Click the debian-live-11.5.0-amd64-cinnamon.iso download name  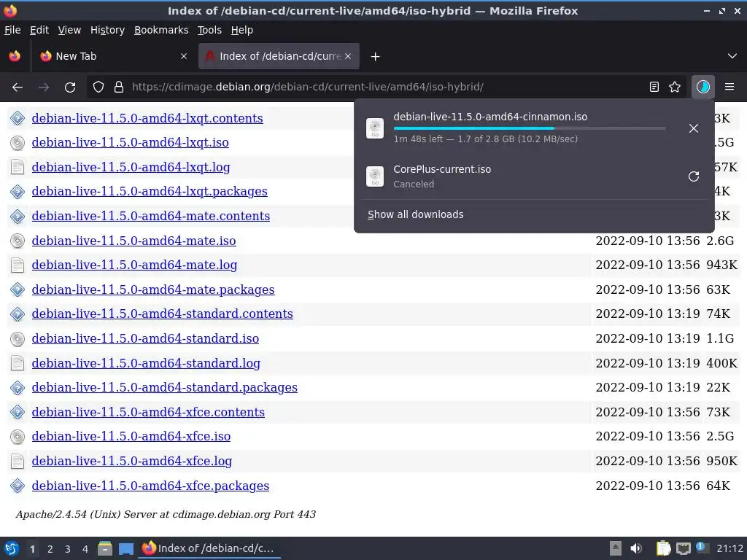(x=490, y=117)
